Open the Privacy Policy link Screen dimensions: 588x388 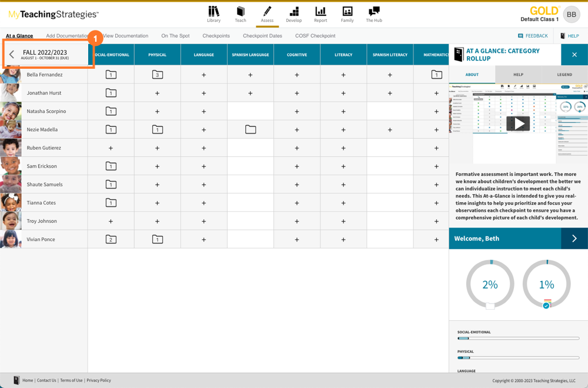[99, 380]
